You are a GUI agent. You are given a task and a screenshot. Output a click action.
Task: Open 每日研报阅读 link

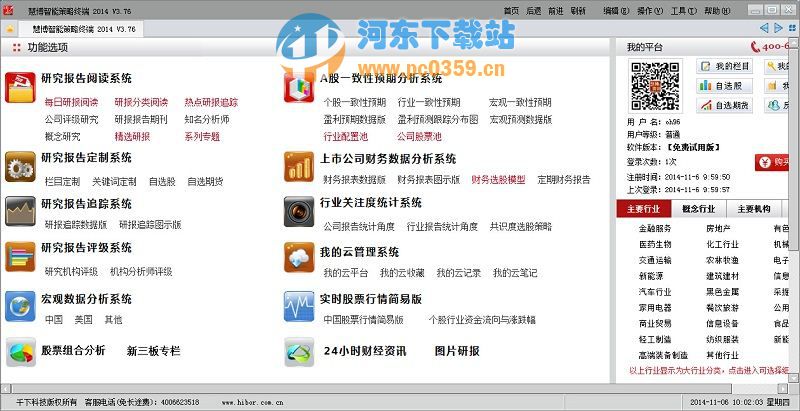(x=71, y=102)
